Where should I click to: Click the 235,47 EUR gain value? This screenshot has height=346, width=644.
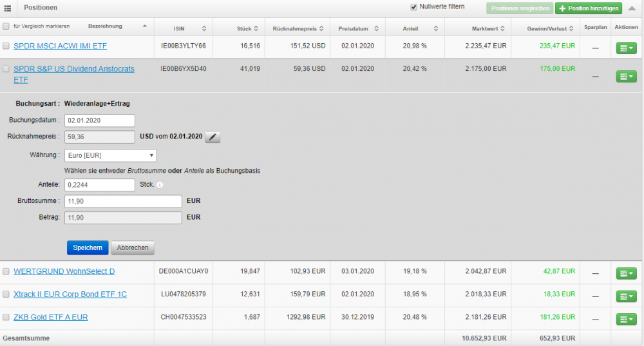point(557,46)
